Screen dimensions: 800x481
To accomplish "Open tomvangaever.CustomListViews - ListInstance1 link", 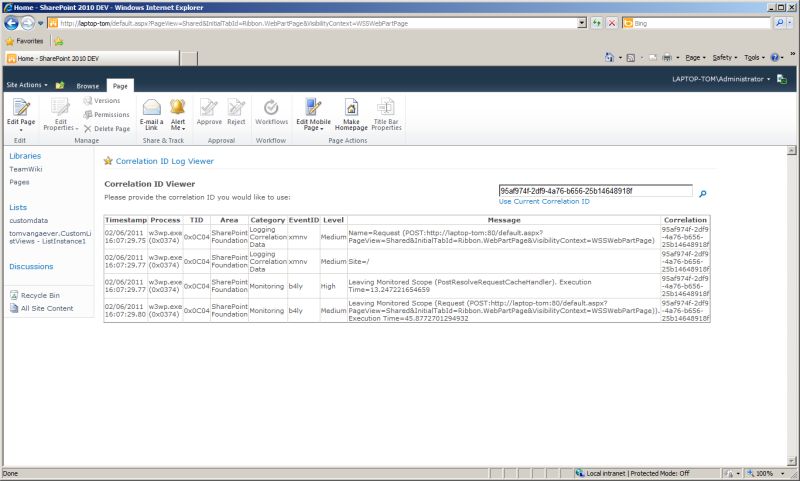I will point(50,237).
